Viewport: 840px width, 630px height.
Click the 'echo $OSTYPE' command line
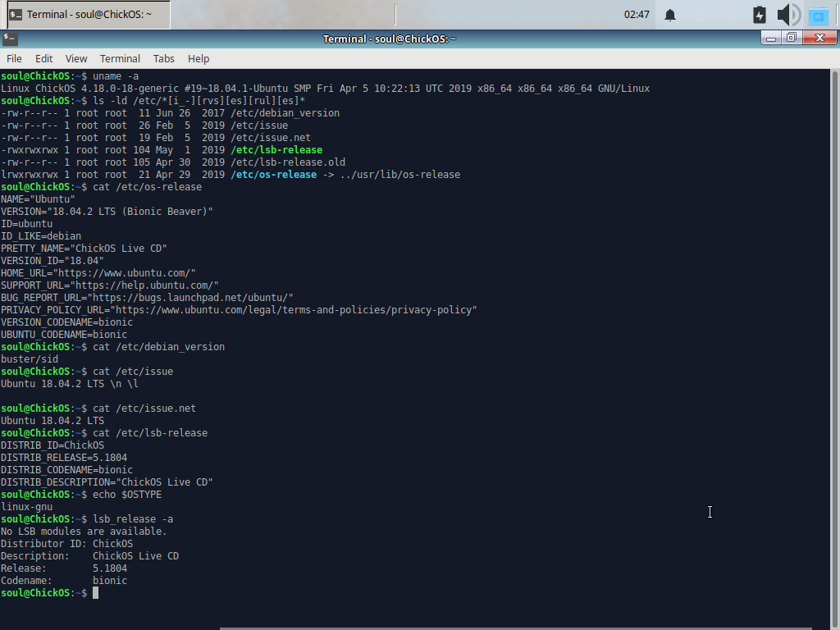tap(81, 495)
